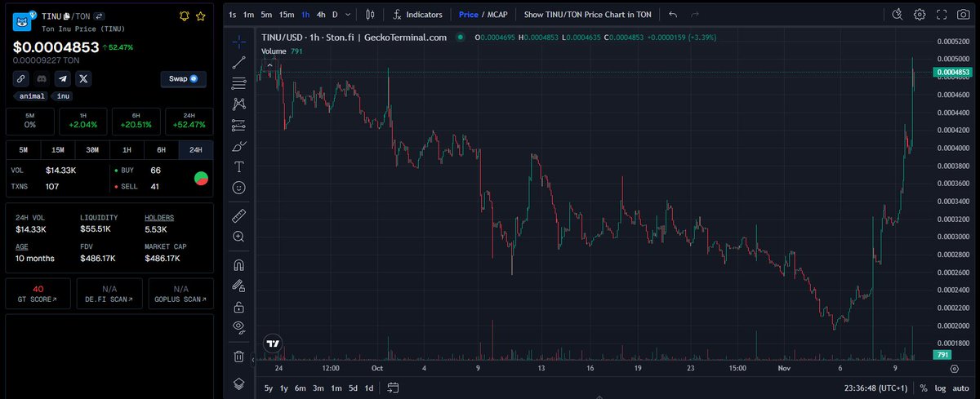The height and width of the screenshot is (399, 980).
Task: Swap the TINU/TON pair order
Action: pos(99,16)
